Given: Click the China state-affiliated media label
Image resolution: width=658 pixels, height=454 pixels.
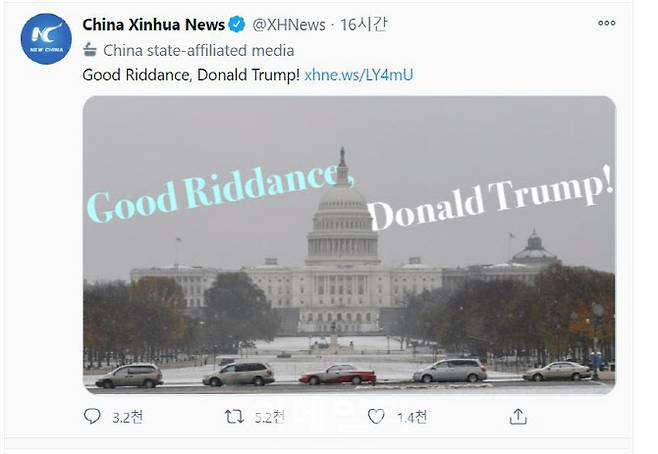Looking at the screenshot, I should click(198, 50).
